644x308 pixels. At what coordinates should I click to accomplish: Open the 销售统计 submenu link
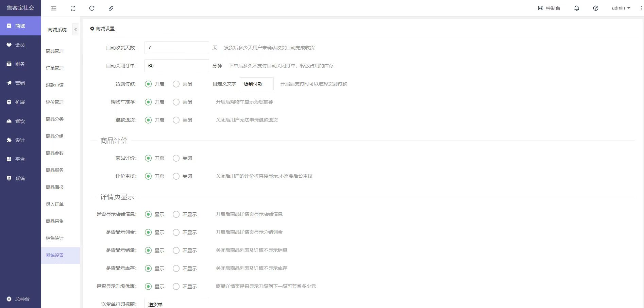(55, 238)
